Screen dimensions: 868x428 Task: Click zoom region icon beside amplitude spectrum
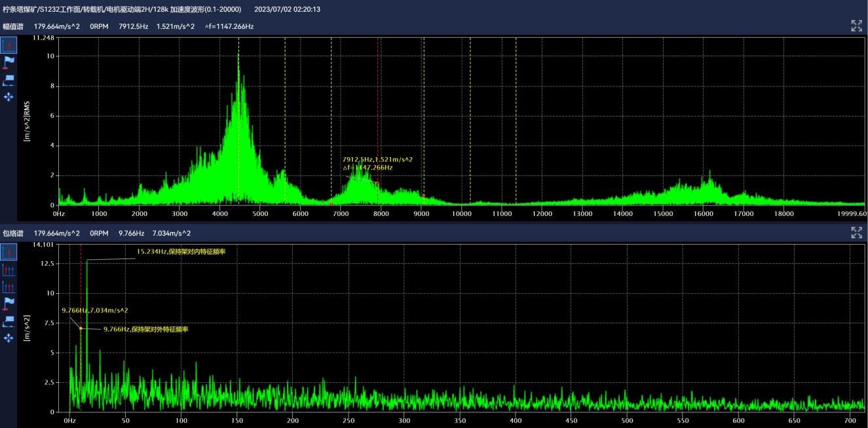(9, 80)
